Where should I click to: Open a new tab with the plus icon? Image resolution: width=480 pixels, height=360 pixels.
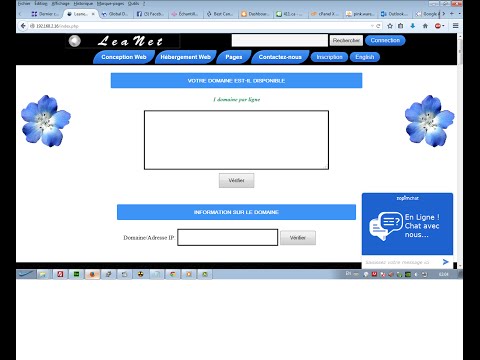pos(452,14)
